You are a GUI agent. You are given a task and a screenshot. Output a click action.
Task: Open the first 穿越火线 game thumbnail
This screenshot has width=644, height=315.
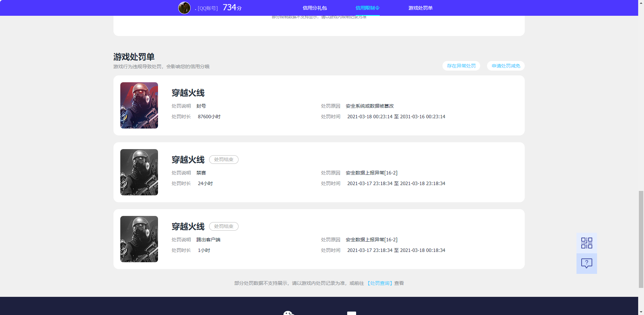tap(139, 105)
